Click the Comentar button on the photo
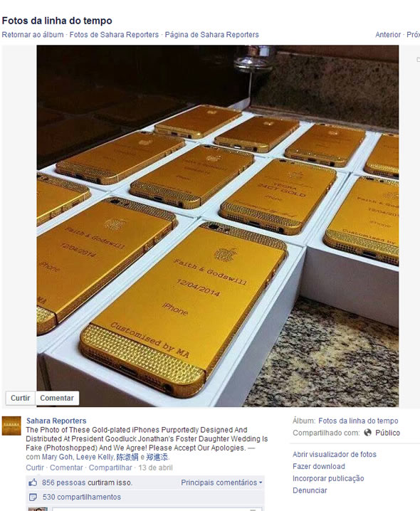 click(57, 398)
